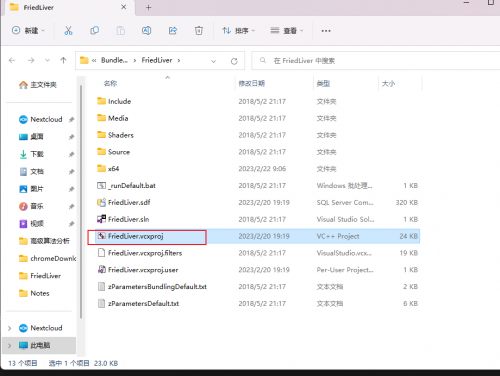Open 下载 (Downloads) in sidebar
This screenshot has height=376, width=500.
point(31,154)
